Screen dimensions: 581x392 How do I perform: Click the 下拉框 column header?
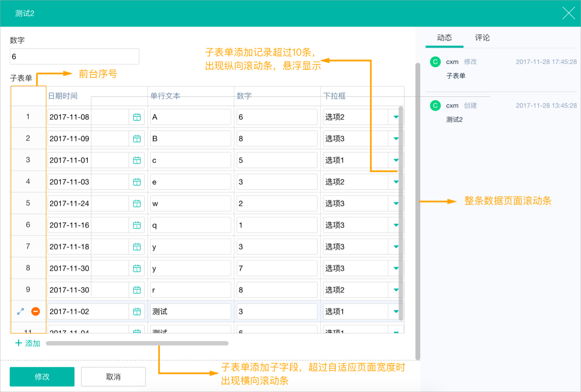point(334,96)
